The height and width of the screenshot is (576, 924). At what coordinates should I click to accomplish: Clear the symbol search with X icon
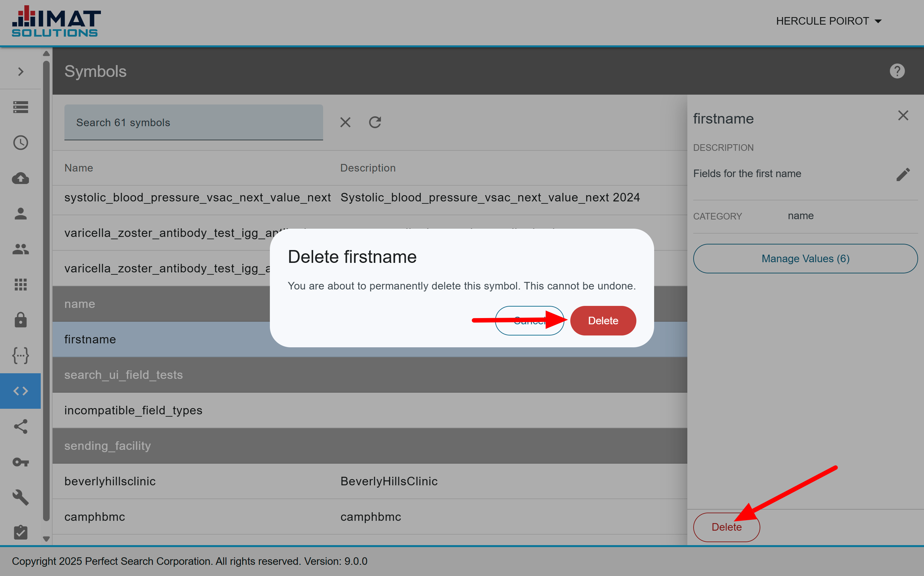[x=345, y=122]
